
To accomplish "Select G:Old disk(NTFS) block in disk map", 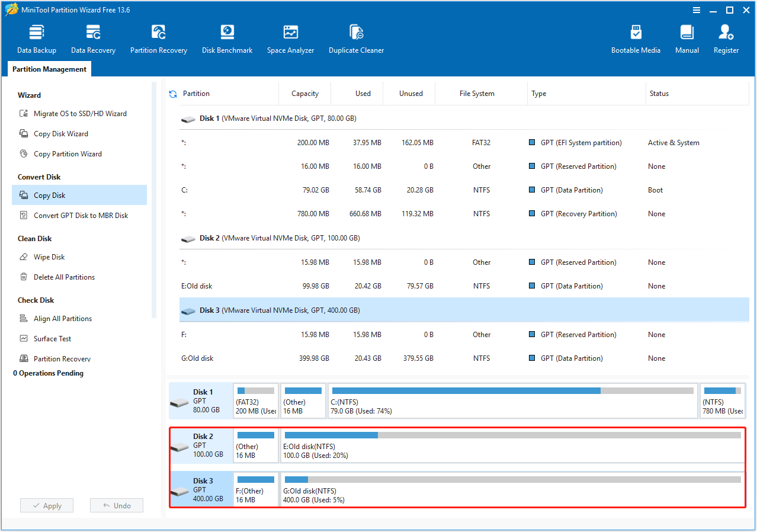I will 512,489.
